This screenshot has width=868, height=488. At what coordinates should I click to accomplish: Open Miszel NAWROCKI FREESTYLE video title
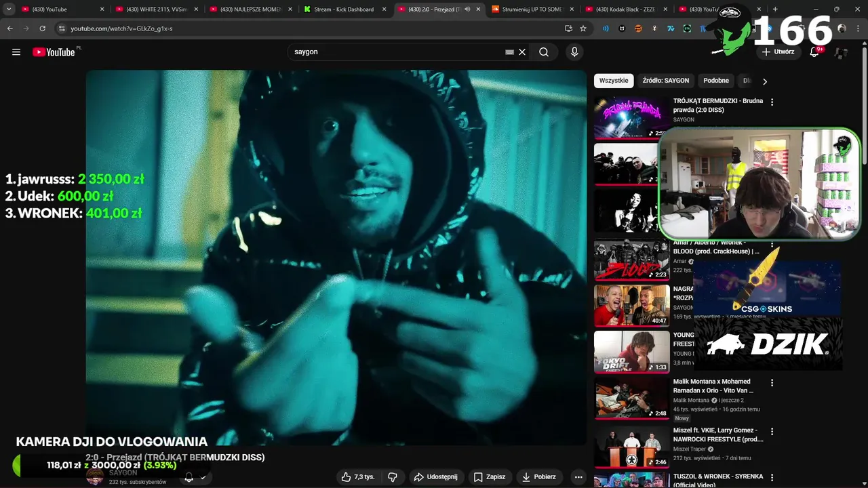point(718,434)
